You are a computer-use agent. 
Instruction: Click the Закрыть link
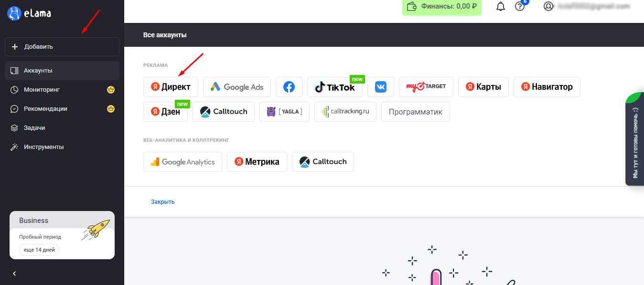coord(163,202)
